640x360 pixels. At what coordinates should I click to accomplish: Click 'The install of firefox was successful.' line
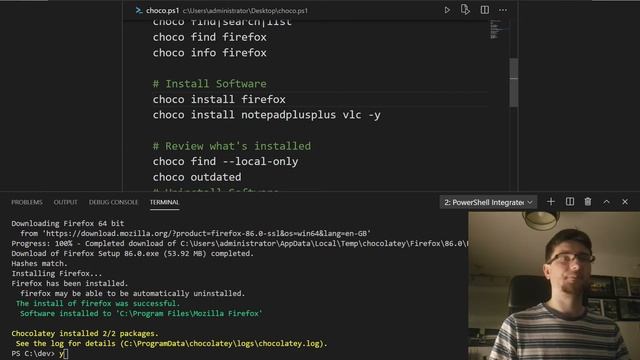[98, 303]
